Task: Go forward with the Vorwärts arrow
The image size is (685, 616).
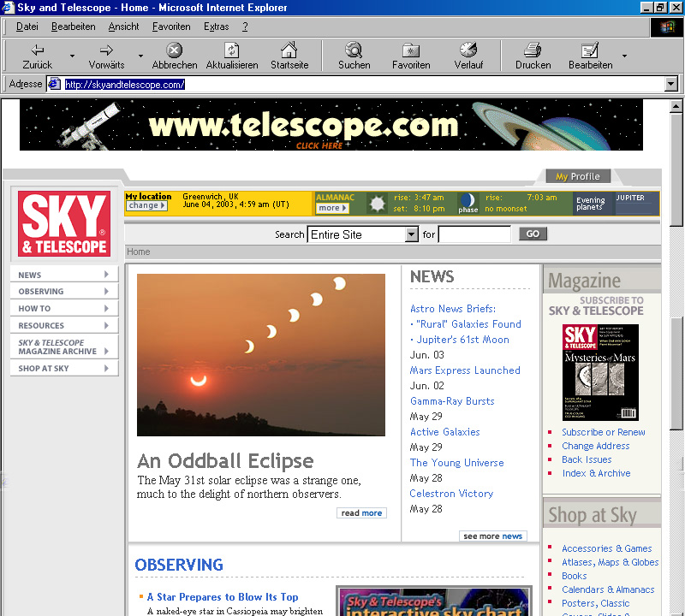Action: pyautogui.click(x=106, y=56)
